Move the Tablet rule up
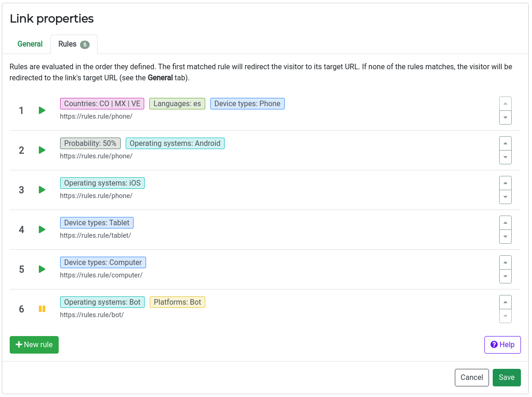This screenshot has height=397, width=532. [x=505, y=223]
